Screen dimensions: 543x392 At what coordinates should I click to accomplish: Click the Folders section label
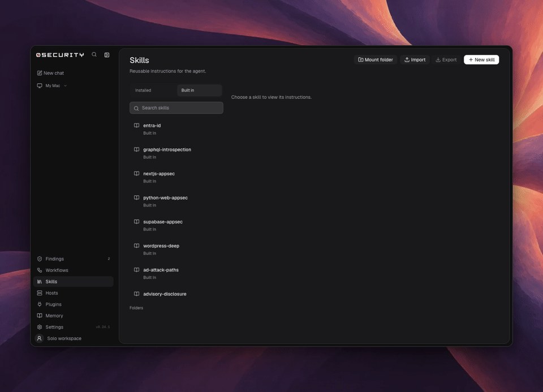[136, 308]
